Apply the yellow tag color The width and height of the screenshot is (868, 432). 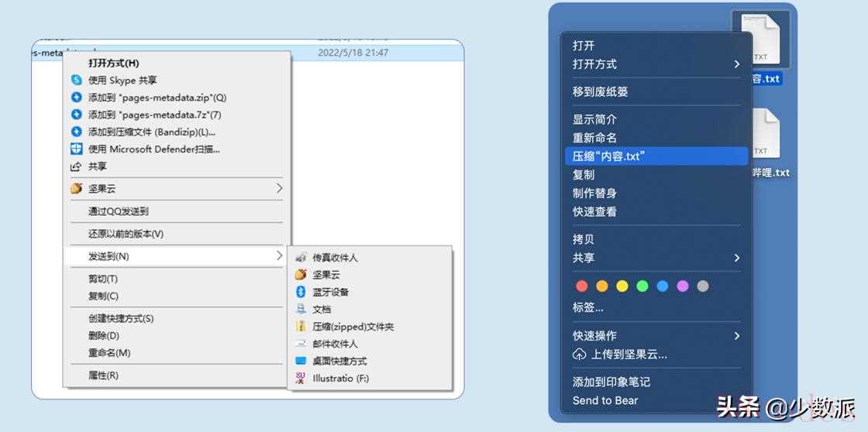(622, 286)
